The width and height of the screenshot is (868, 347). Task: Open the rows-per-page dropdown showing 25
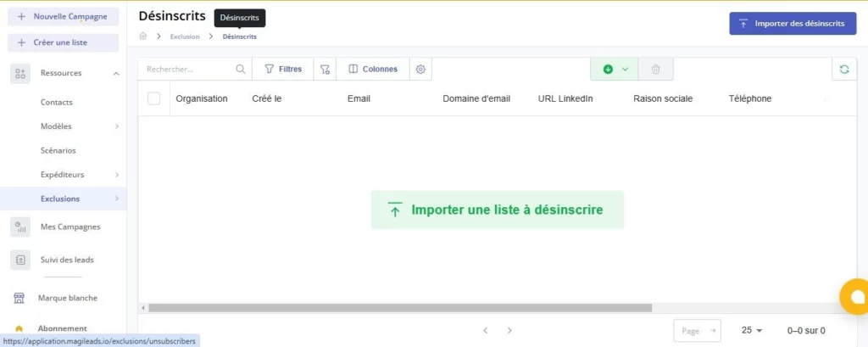[x=752, y=330]
